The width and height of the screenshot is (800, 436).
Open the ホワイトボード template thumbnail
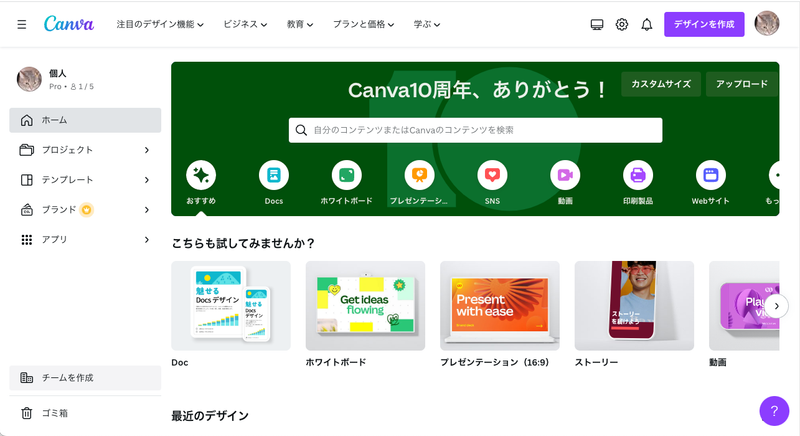coord(365,305)
